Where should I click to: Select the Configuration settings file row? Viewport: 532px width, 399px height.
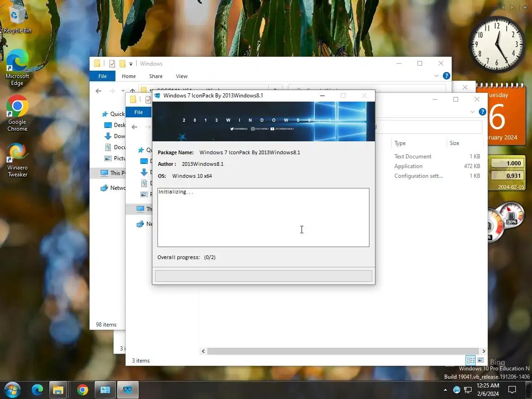coord(437,176)
